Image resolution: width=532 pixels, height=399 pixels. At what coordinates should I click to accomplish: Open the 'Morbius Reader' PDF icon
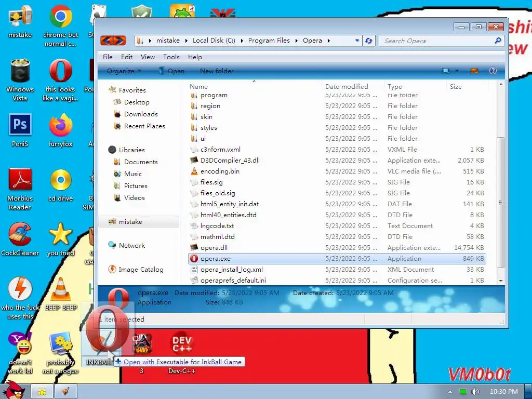pyautogui.click(x=20, y=189)
